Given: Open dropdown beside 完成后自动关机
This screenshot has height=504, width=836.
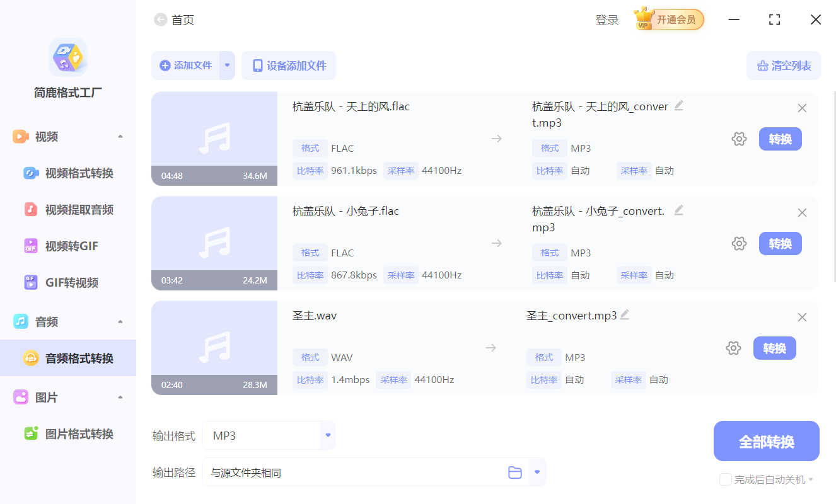Looking at the screenshot, I should (x=811, y=480).
